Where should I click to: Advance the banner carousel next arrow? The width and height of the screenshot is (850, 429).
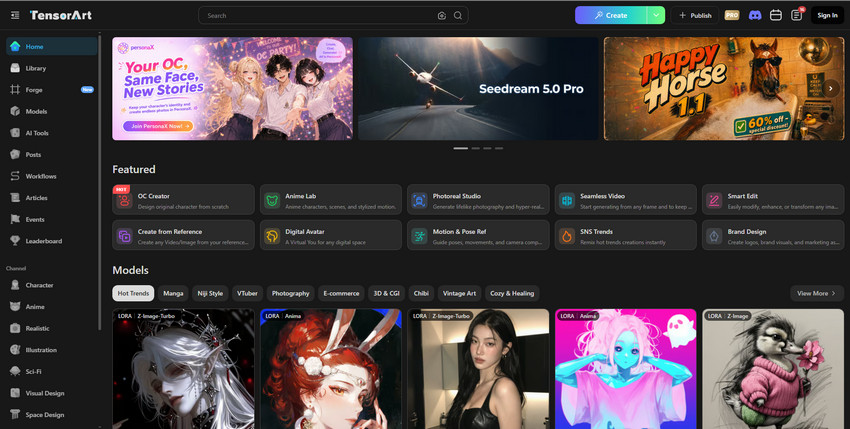830,88
